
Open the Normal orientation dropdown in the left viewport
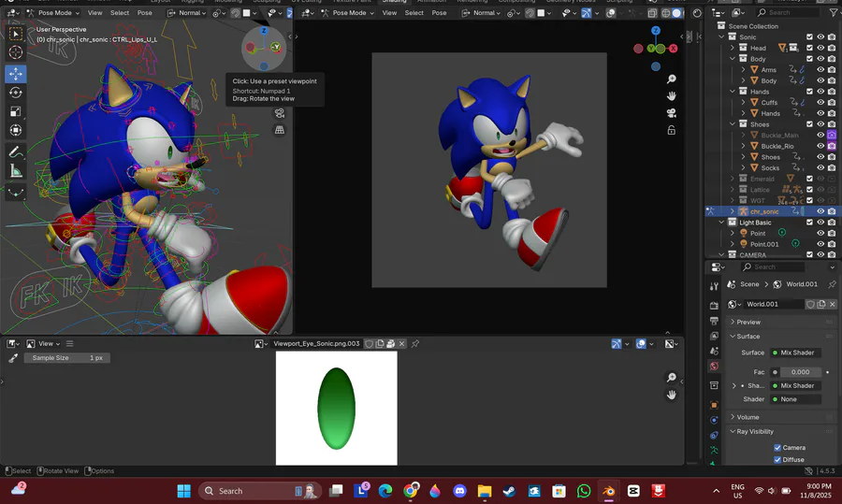(x=187, y=13)
